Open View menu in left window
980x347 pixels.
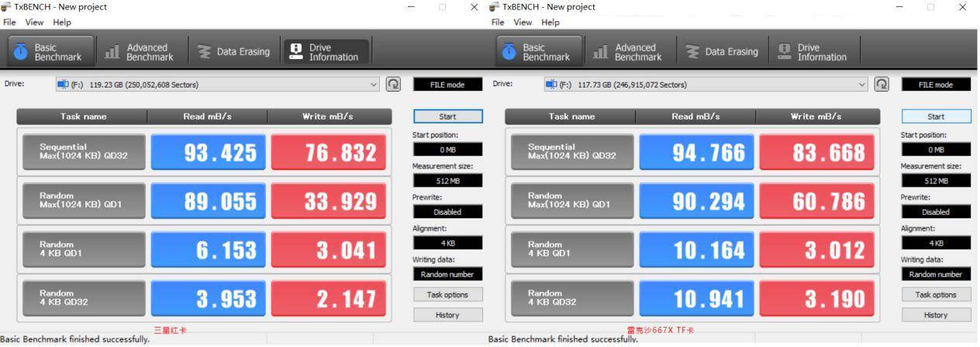point(35,22)
